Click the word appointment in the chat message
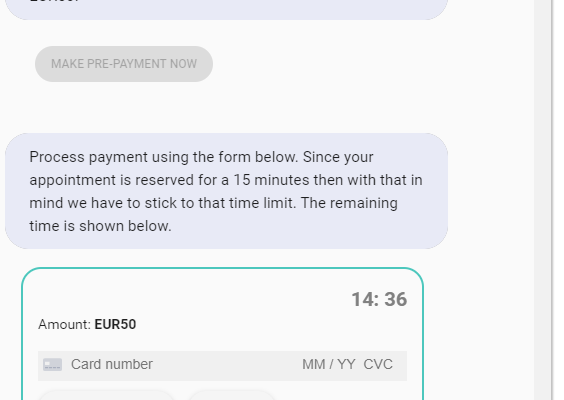 tap(73, 180)
